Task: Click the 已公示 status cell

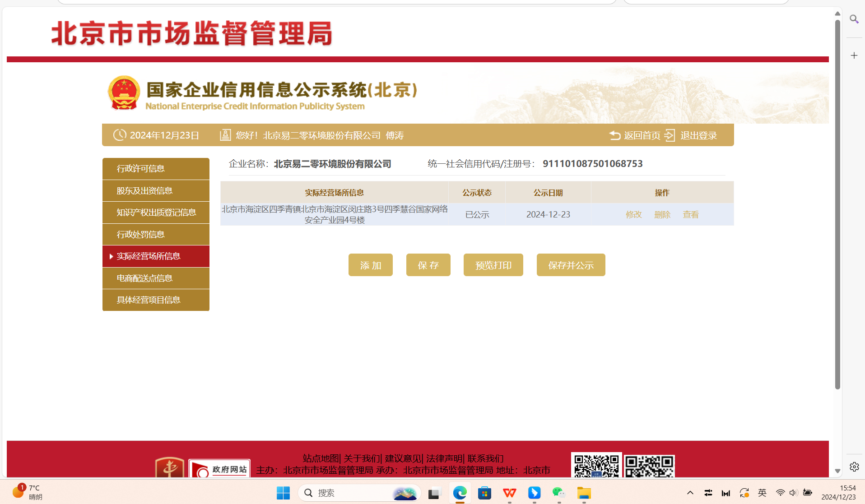Action: point(477,215)
